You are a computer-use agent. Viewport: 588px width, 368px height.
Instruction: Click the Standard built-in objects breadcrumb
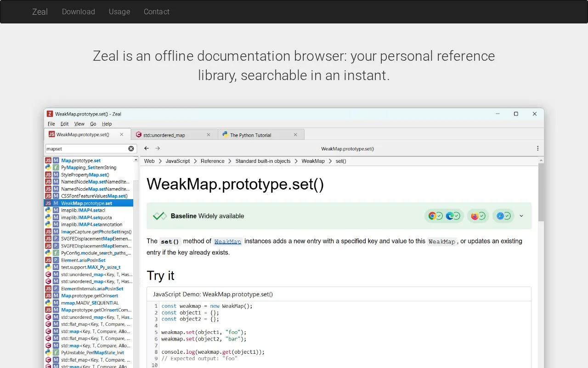[263, 161]
